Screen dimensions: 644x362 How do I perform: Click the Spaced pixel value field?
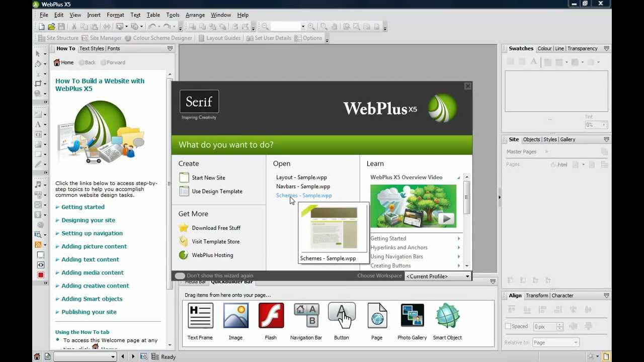pyautogui.click(x=544, y=327)
